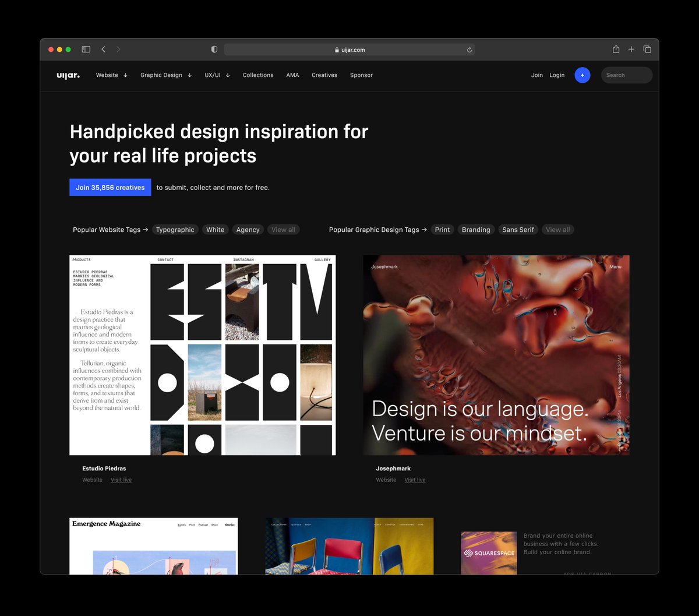The height and width of the screenshot is (616, 699).
Task: Visit live site for Estudio Piedras
Action: click(121, 480)
